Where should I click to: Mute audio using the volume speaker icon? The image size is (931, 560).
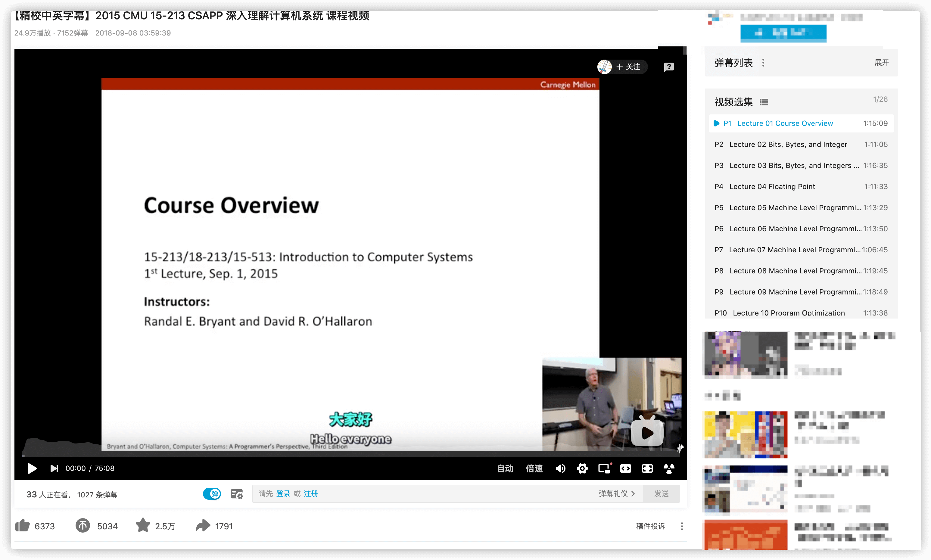(560, 469)
